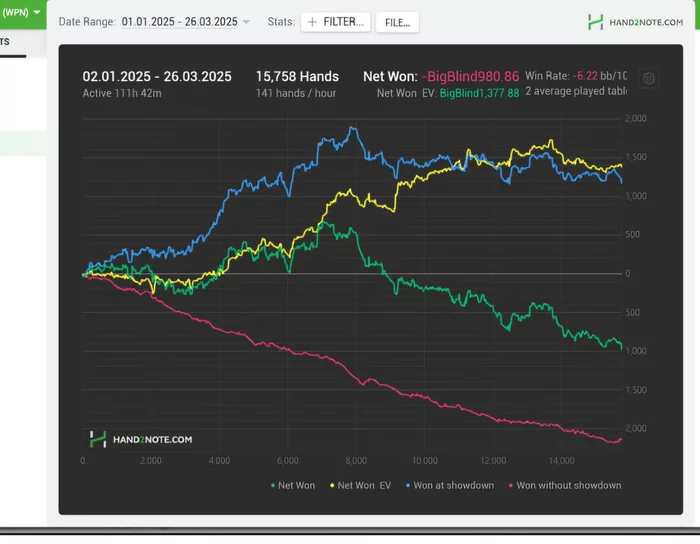
Task: Click the Net Won -BigBlind980.86 value
Action: coord(470,76)
